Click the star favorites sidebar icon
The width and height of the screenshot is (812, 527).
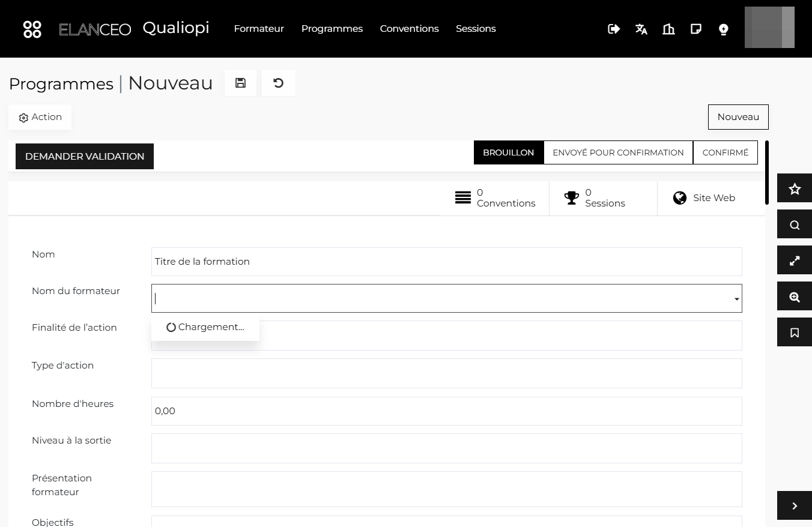(795, 189)
